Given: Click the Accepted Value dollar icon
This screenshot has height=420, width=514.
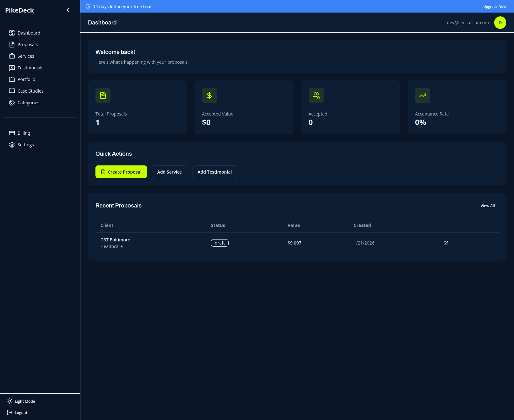Looking at the screenshot, I should coord(209,95).
